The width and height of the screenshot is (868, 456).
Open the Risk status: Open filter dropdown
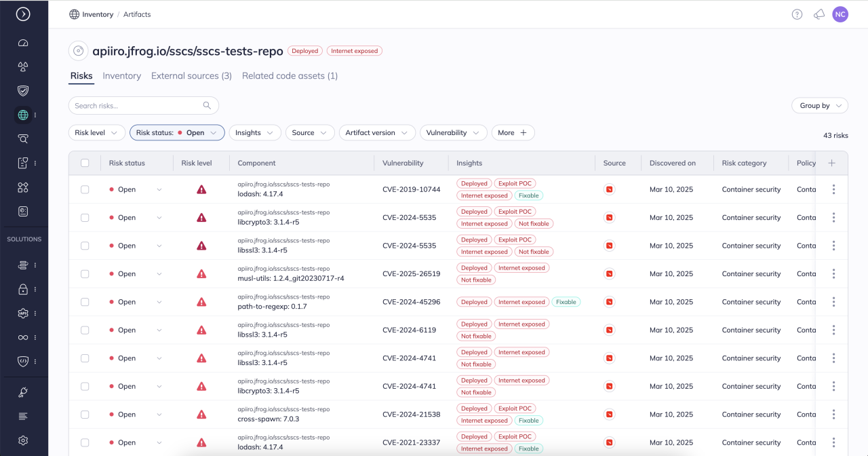[x=177, y=133]
